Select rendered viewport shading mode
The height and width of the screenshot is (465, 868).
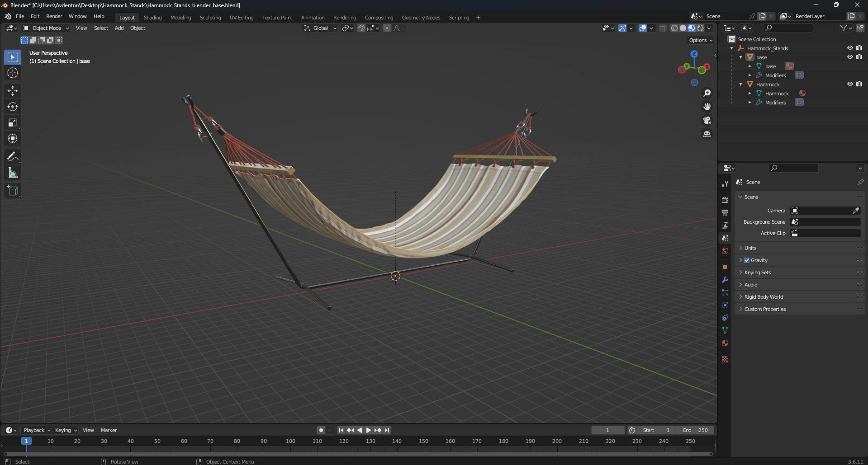coord(700,28)
